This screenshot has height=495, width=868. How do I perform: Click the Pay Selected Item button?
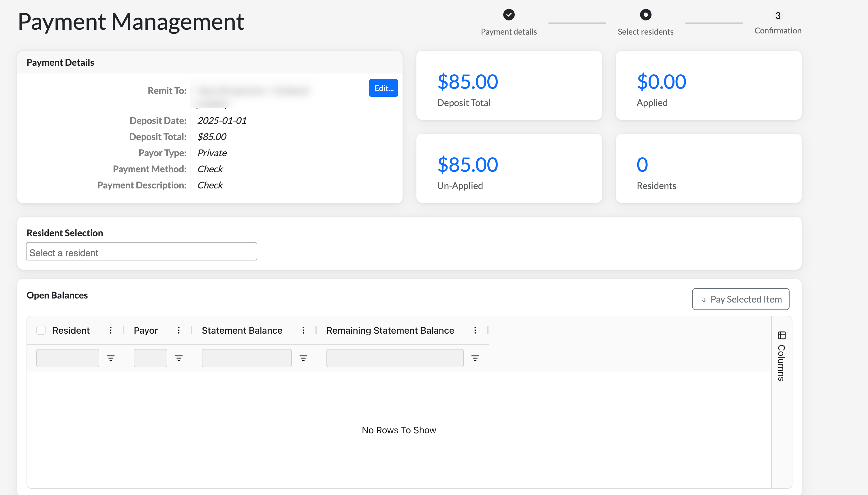click(x=741, y=299)
